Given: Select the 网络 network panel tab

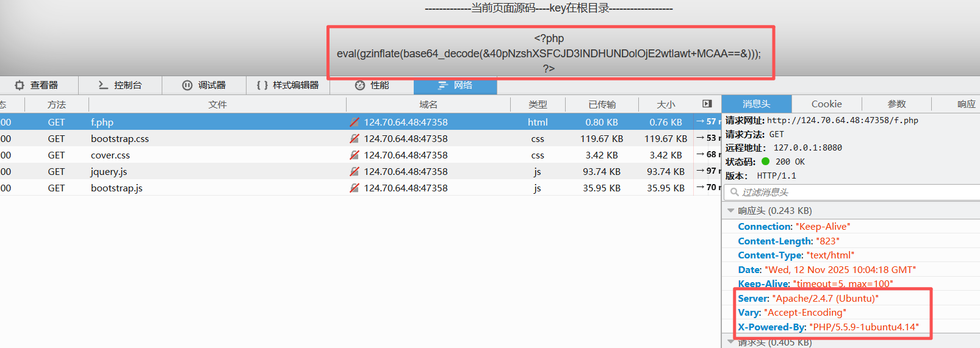Looking at the screenshot, I should coord(455,85).
